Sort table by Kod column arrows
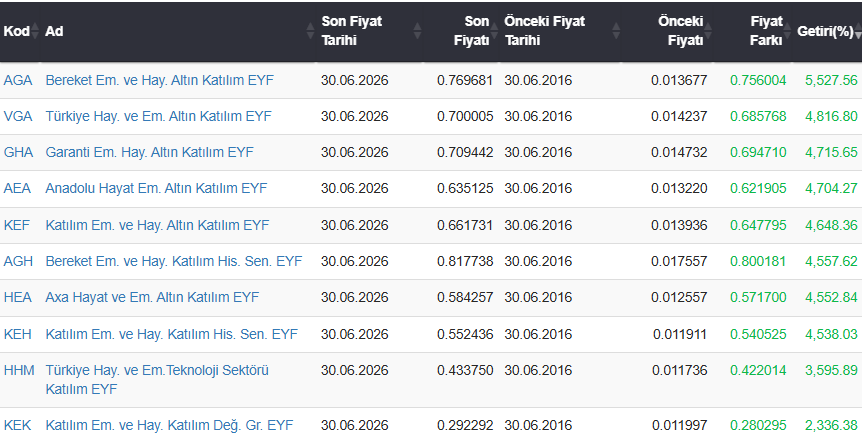The image size is (862, 437). (x=35, y=31)
